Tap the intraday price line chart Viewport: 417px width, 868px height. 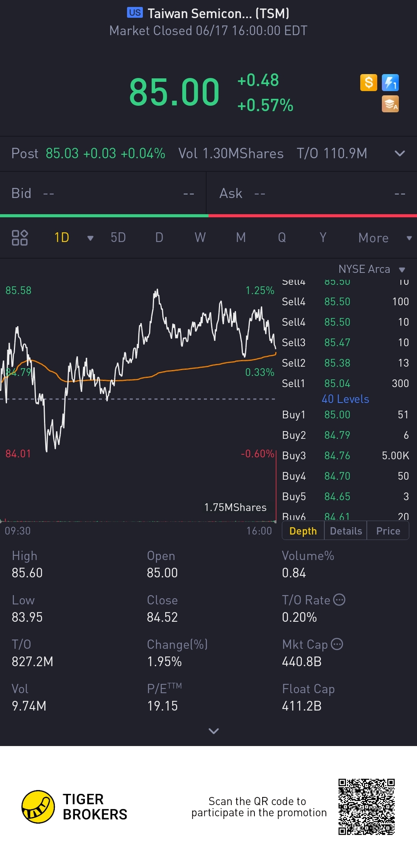tap(138, 370)
